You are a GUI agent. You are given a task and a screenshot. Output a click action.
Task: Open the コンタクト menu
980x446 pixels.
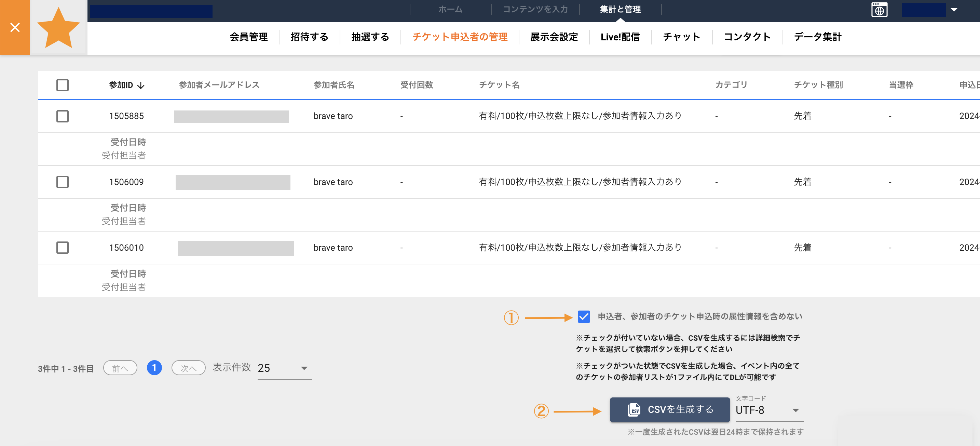pos(747,37)
